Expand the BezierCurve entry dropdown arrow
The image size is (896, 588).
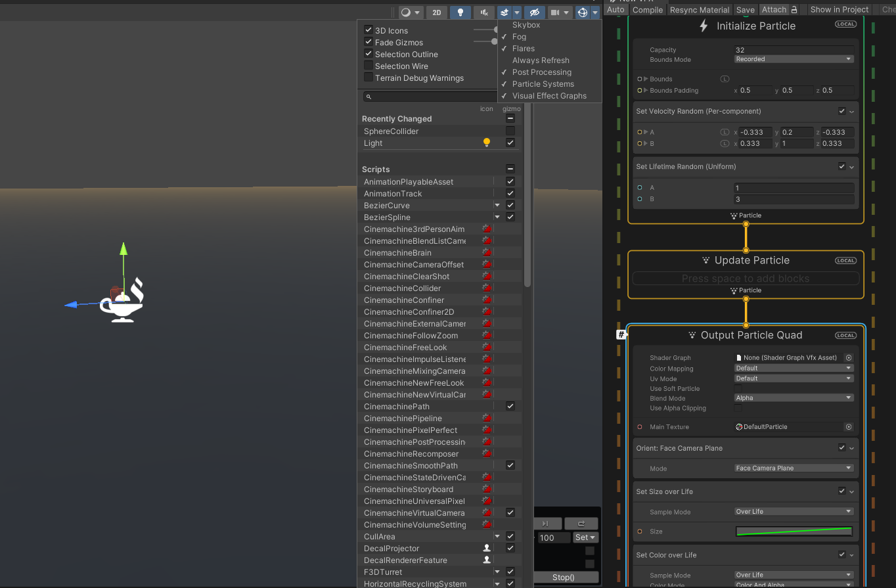coord(498,205)
